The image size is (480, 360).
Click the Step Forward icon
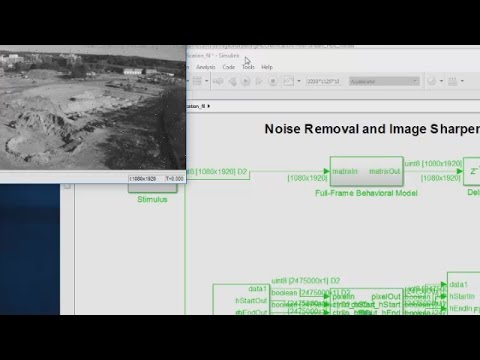click(259, 81)
